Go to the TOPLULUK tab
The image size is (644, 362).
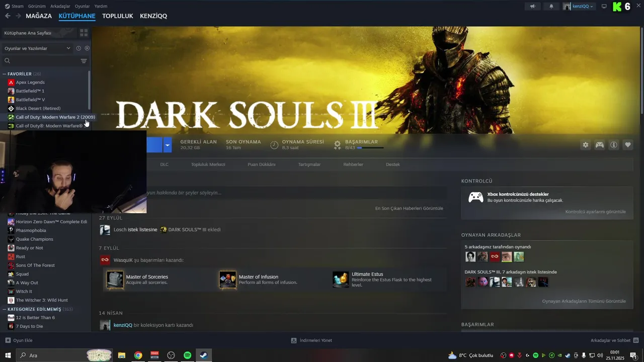click(117, 16)
